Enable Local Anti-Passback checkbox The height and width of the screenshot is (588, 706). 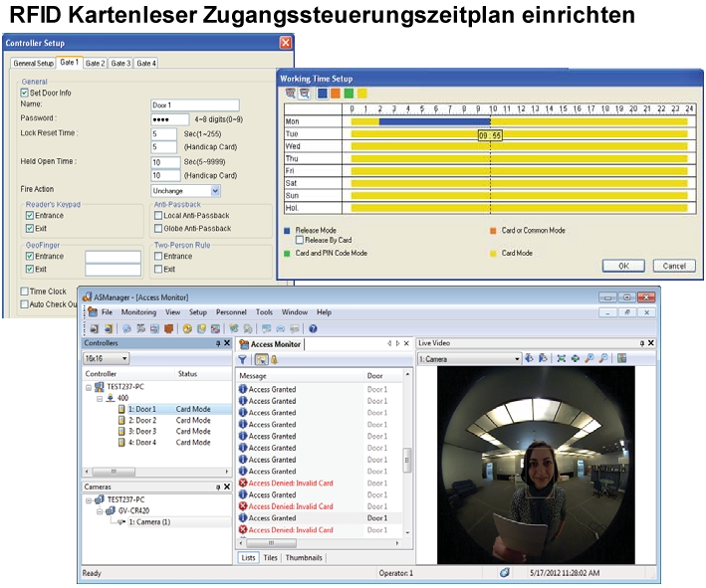coord(158,216)
